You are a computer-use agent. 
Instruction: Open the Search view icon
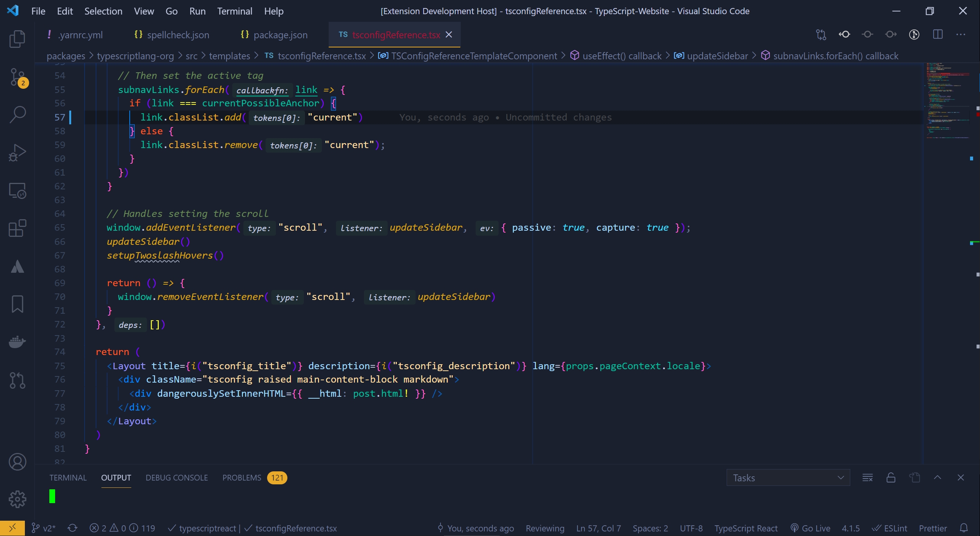point(17,114)
